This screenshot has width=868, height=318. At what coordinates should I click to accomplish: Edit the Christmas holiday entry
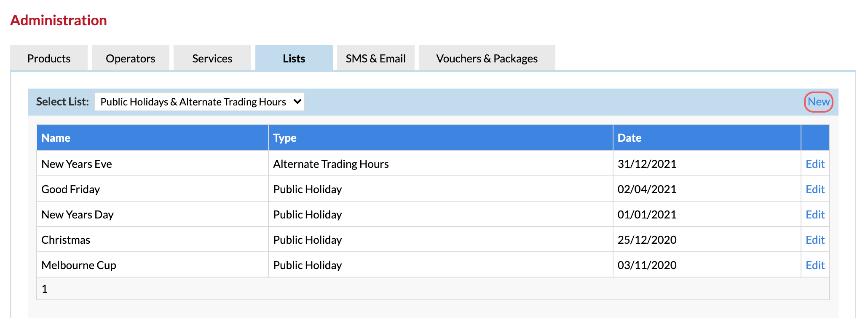(x=815, y=240)
